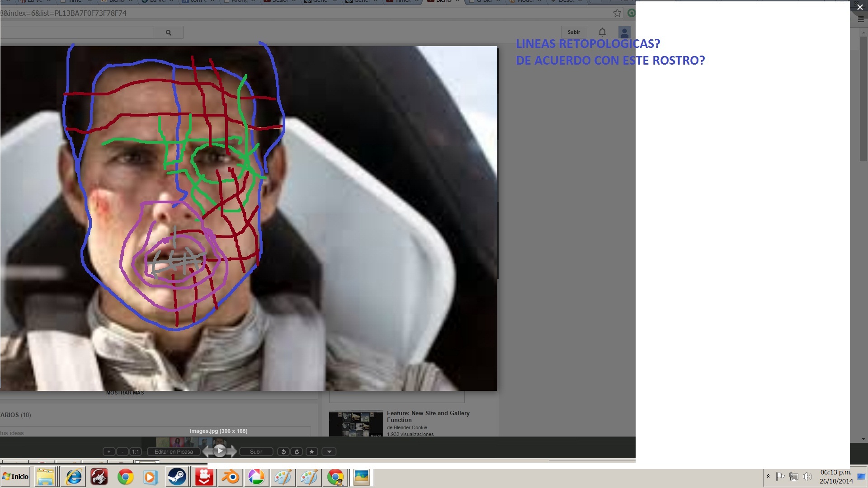This screenshot has width=868, height=488.
Task: Star the current image as favorite
Action: (312, 451)
